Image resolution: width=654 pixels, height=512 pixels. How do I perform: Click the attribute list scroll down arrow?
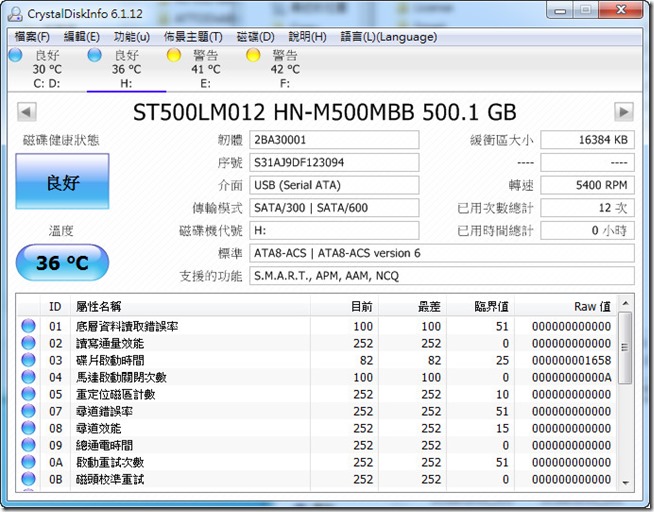pos(625,482)
